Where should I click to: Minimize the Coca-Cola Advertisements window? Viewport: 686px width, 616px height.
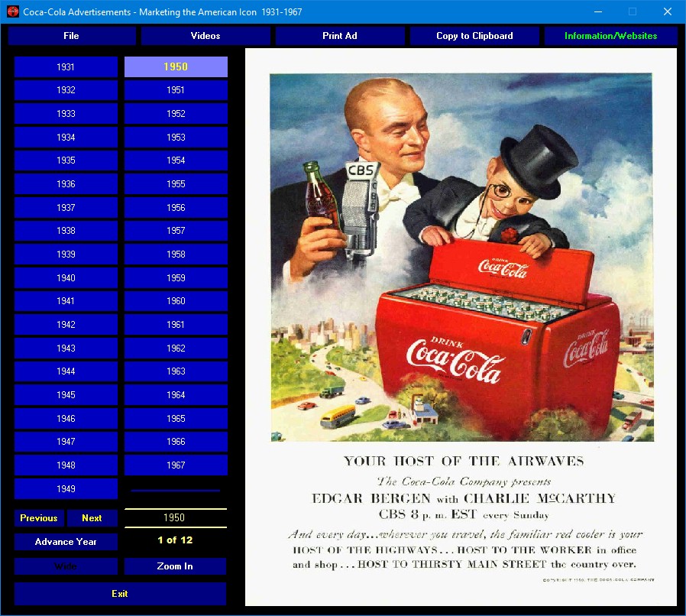[x=598, y=11]
